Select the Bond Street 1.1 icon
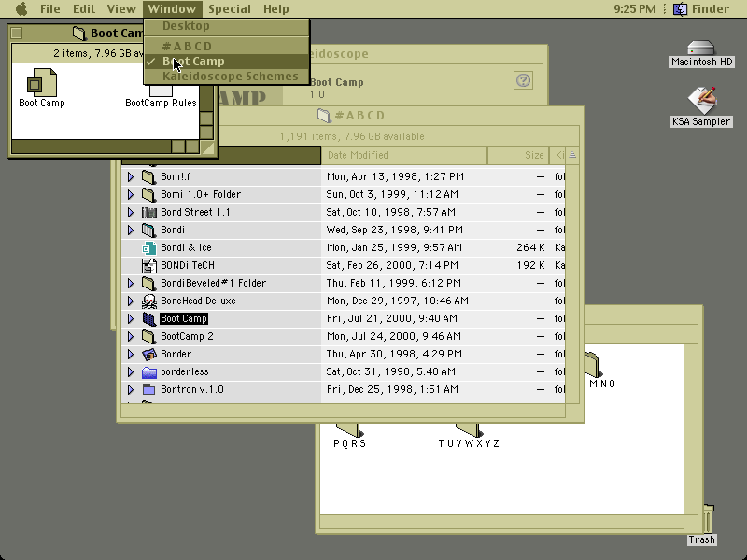 (149, 213)
